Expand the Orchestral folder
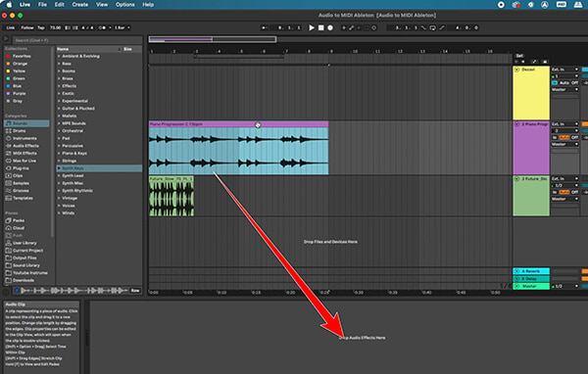 59,131
